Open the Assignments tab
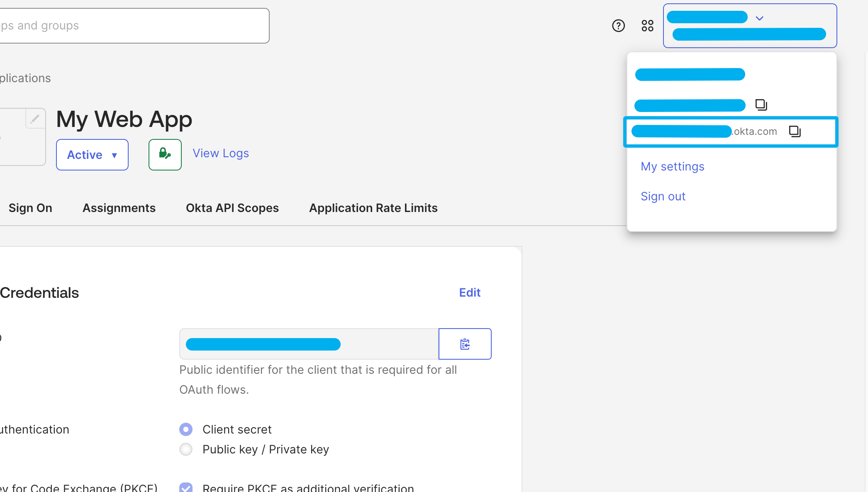Image resolution: width=868 pixels, height=492 pixels. [119, 208]
